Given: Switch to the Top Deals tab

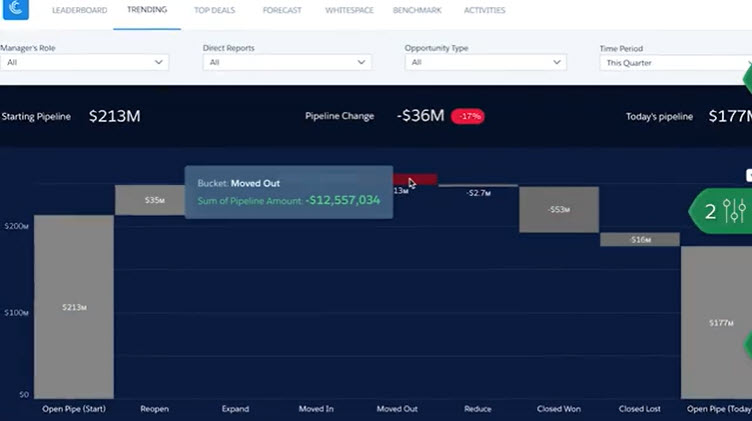Looking at the screenshot, I should coord(215,10).
